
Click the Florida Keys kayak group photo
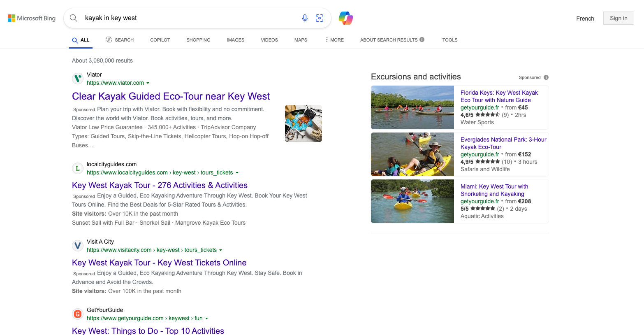point(412,107)
